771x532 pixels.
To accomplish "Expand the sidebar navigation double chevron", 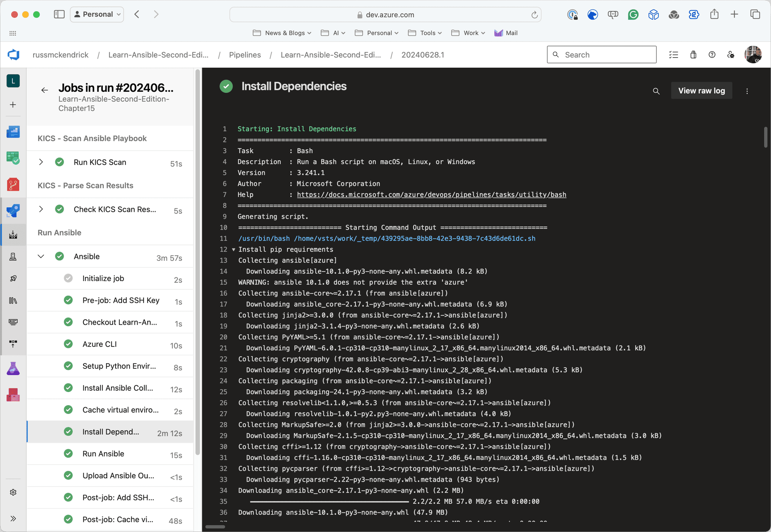I will 13,518.
